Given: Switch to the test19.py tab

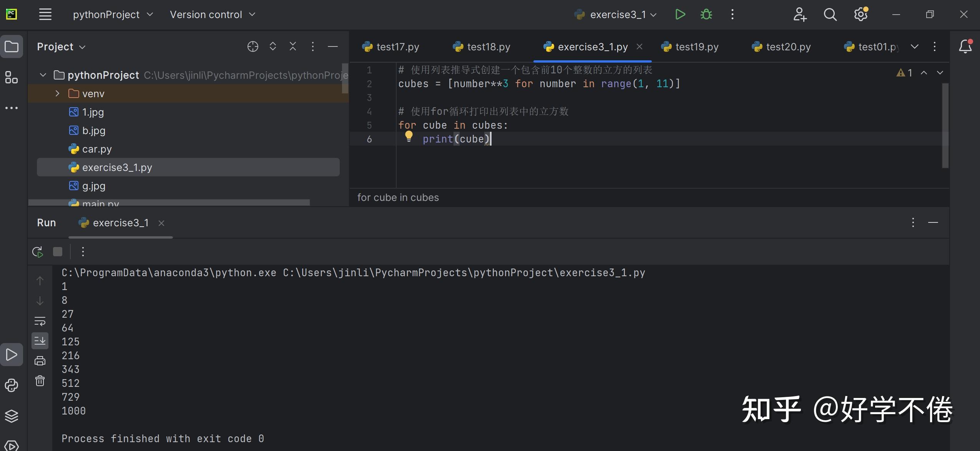Looking at the screenshot, I should [696, 46].
